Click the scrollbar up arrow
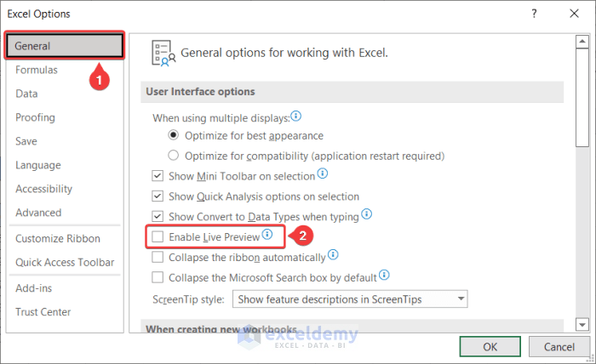596x364 pixels. coord(581,41)
